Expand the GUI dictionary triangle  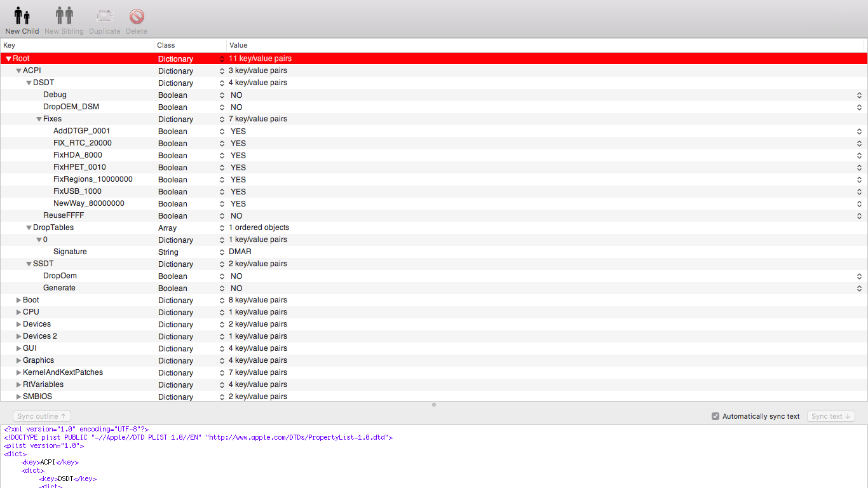pyautogui.click(x=19, y=348)
